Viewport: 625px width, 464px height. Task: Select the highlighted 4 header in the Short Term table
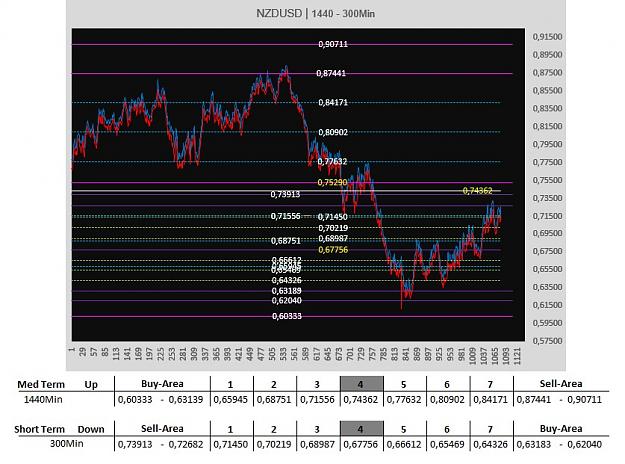coord(361,429)
